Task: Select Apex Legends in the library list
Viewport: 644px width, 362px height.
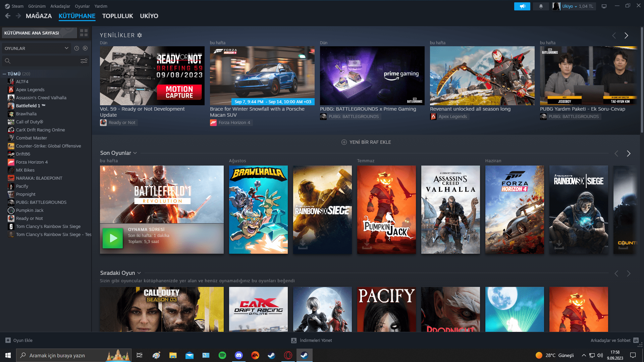Action: [x=30, y=89]
